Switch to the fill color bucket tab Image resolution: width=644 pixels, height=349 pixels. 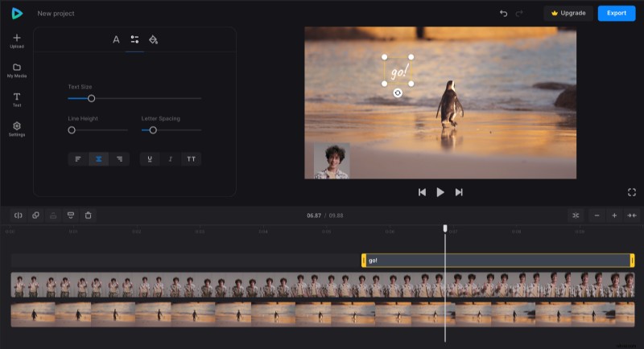[153, 39]
